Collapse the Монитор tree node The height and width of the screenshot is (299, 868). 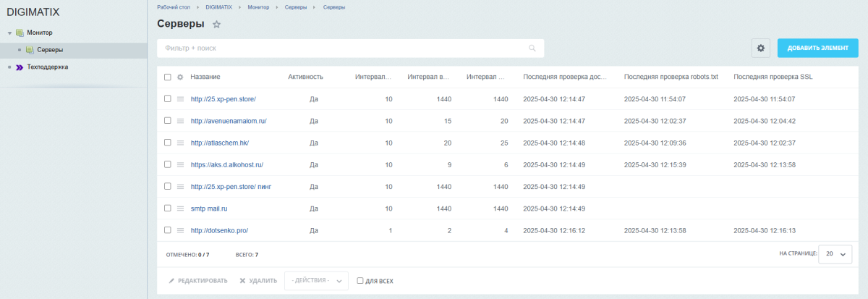(x=9, y=33)
